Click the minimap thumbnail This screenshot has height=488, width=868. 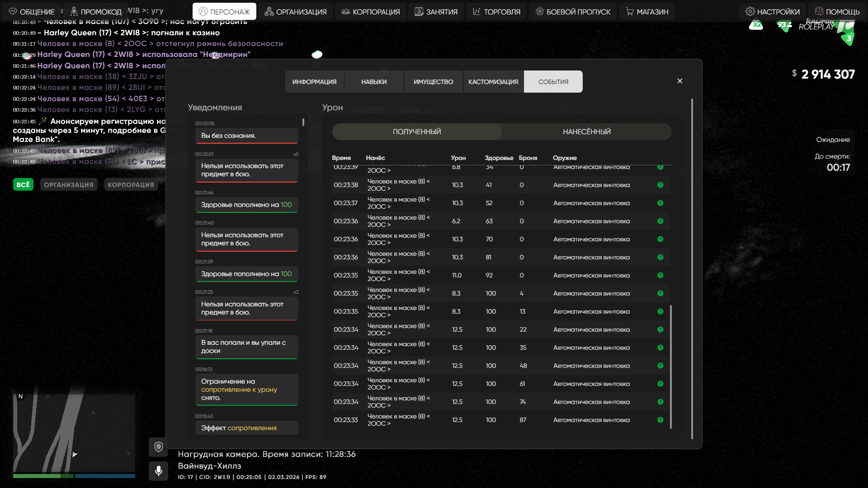tap(74, 433)
